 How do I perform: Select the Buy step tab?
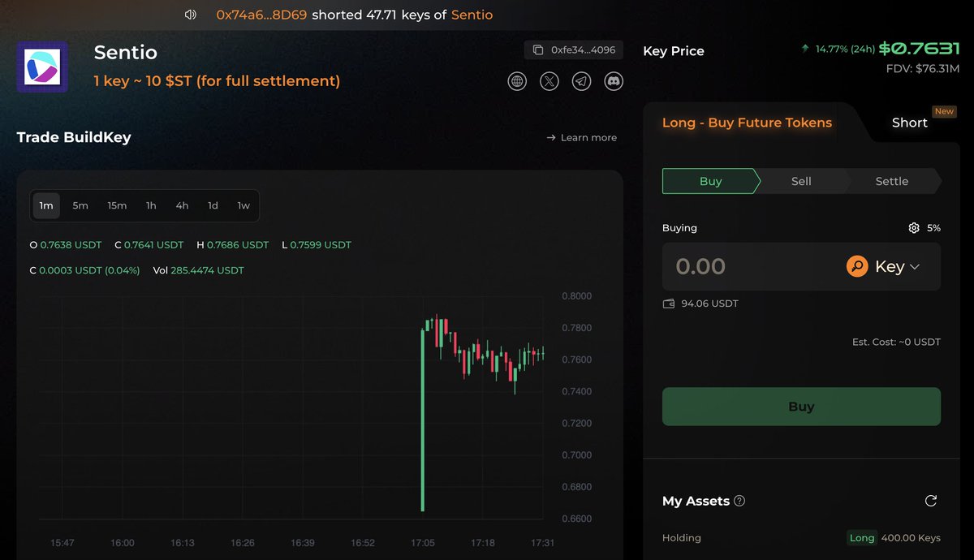711,181
